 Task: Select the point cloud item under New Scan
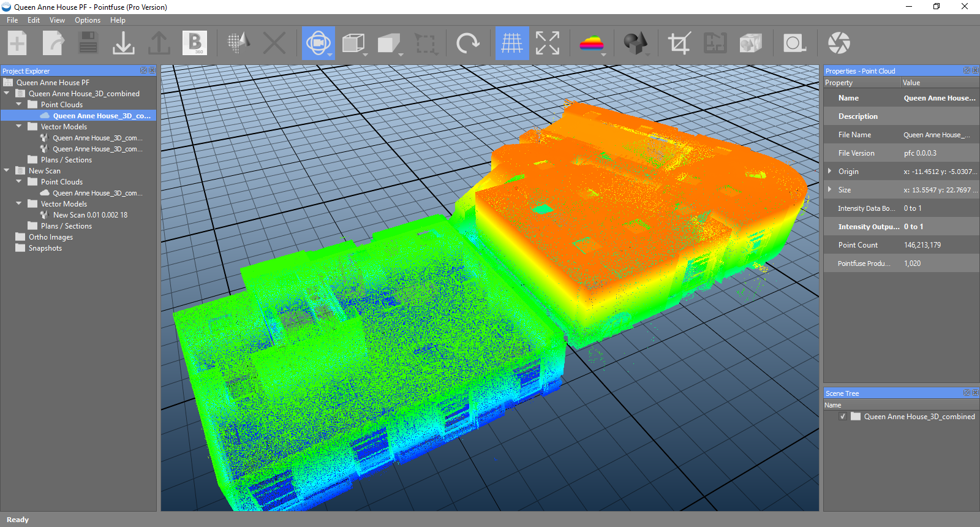coord(97,192)
